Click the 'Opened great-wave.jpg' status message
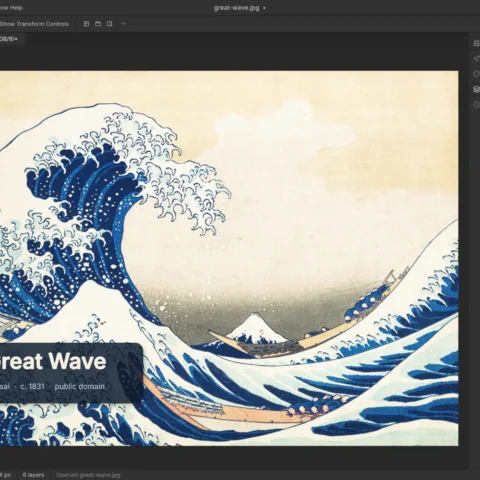 click(88, 475)
